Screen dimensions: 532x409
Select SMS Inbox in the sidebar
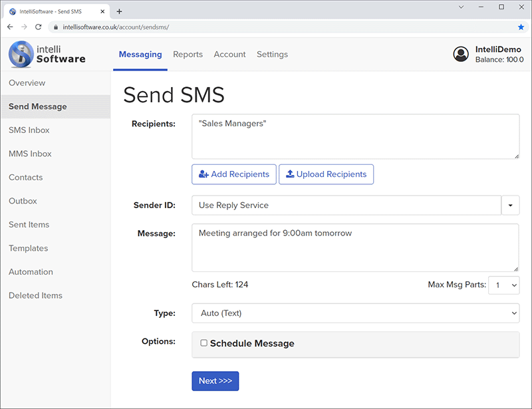pos(29,130)
